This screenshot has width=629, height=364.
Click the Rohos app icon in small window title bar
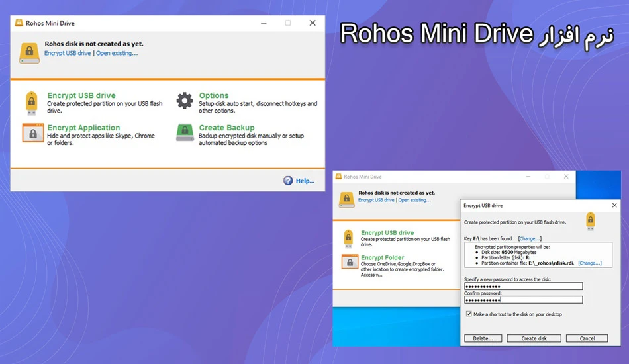[338, 177]
